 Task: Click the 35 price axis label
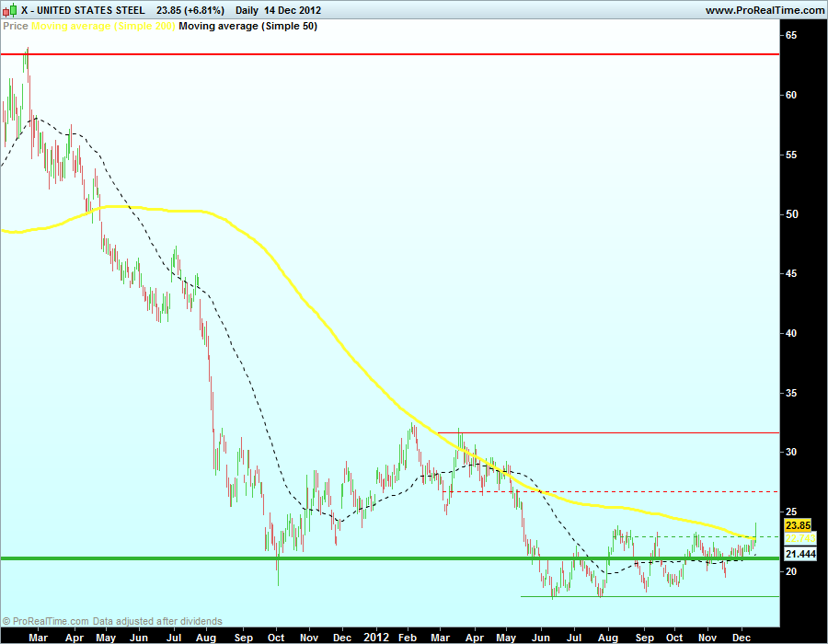(791, 393)
